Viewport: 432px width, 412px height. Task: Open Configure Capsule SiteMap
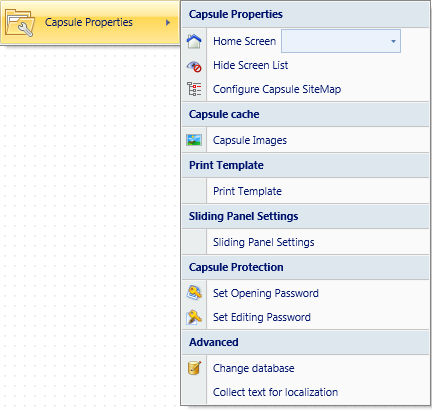277,89
